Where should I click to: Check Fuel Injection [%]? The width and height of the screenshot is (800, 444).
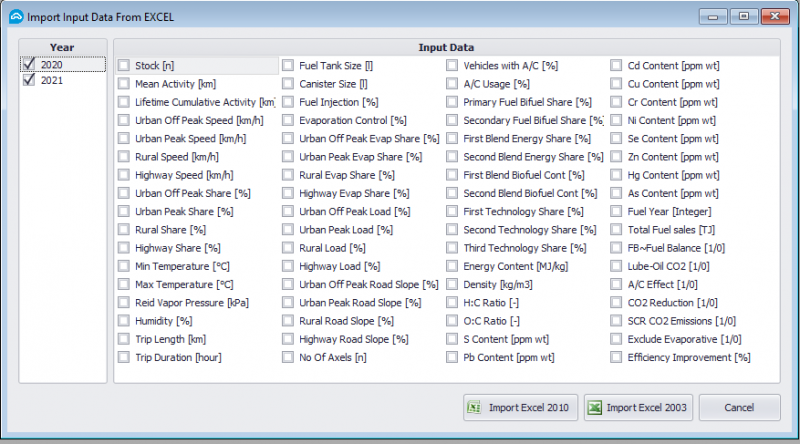pyautogui.click(x=288, y=102)
